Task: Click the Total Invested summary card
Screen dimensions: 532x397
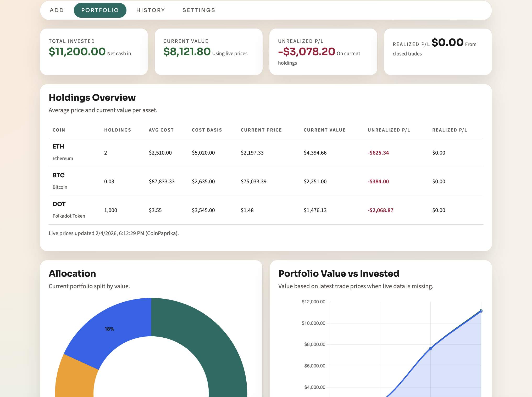Action: click(x=94, y=51)
